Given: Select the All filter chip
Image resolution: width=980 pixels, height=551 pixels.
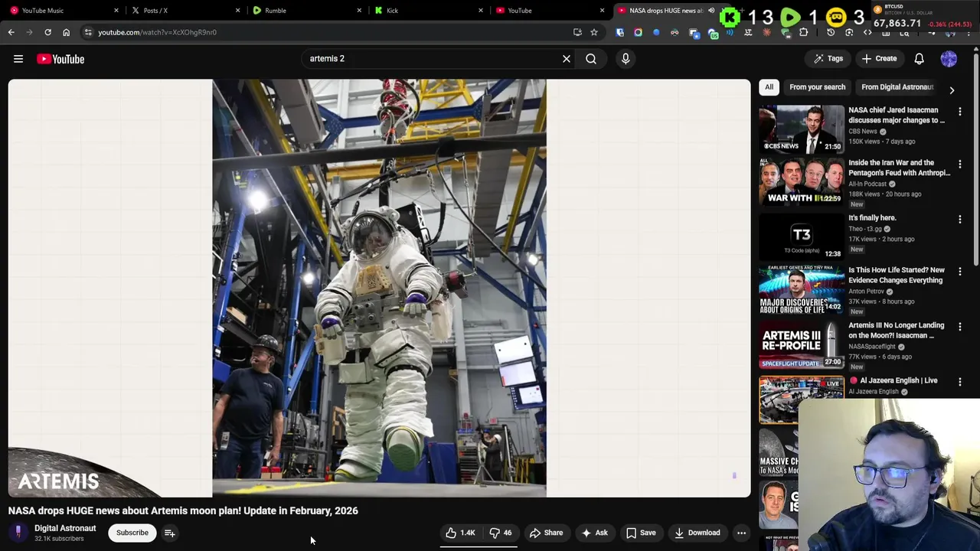Looking at the screenshot, I should 769,87.
